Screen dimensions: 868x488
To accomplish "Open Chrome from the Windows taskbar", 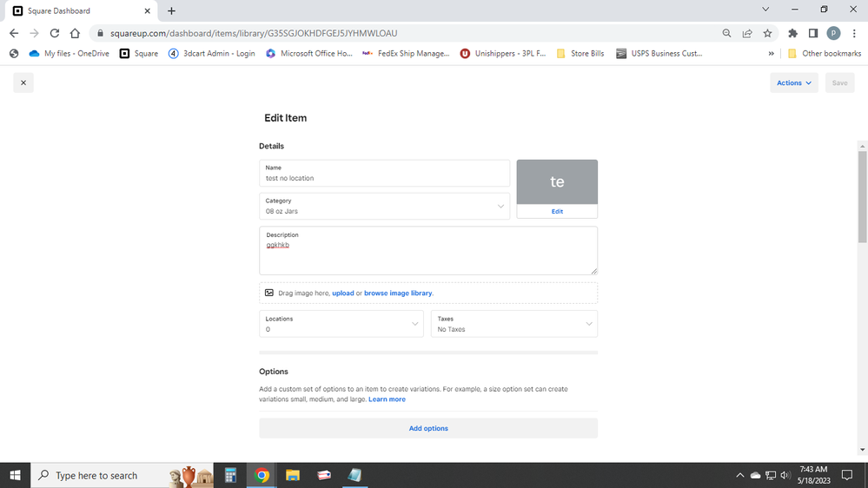I will point(262,475).
